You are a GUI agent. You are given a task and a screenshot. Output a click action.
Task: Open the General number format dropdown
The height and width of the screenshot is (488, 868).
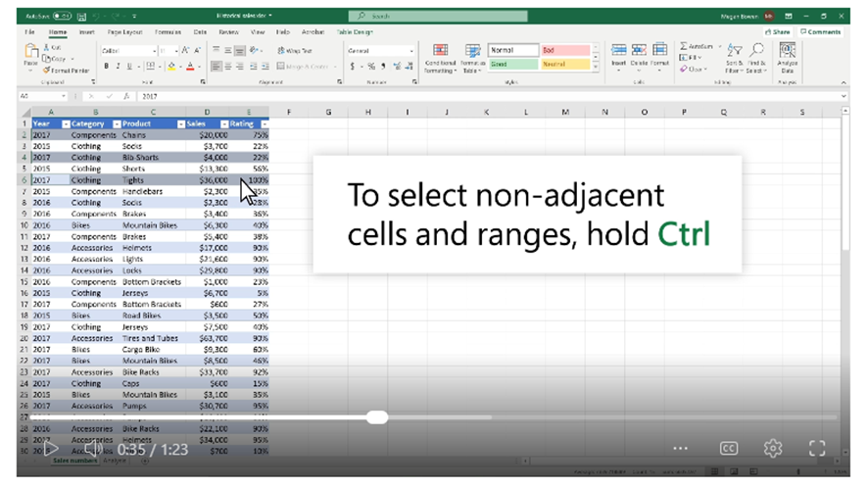click(411, 51)
